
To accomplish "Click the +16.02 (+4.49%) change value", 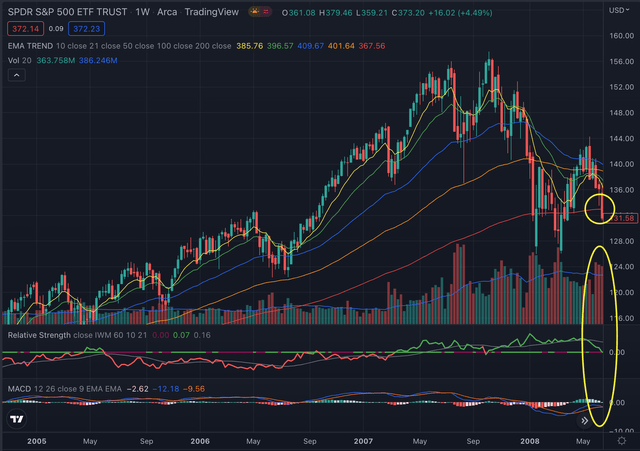I will (460, 13).
